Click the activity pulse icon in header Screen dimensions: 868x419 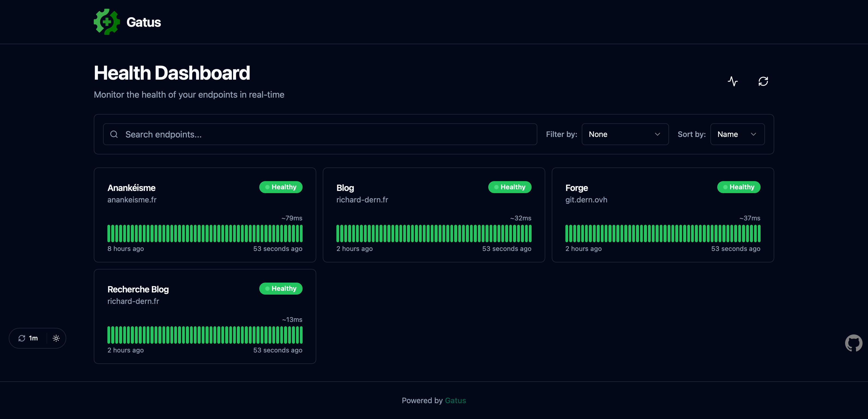pyautogui.click(x=733, y=81)
